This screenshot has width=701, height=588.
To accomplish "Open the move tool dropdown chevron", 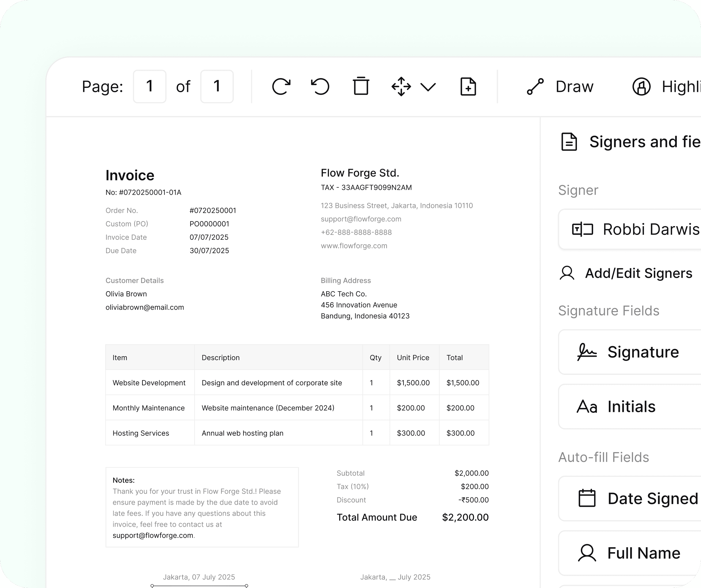I will (428, 87).
